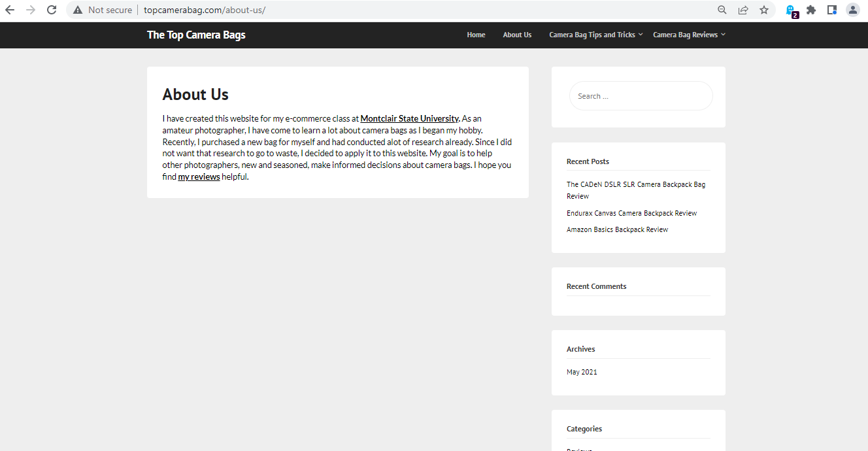The width and height of the screenshot is (868, 451).
Task: Click the Search input field
Action: 641,96
